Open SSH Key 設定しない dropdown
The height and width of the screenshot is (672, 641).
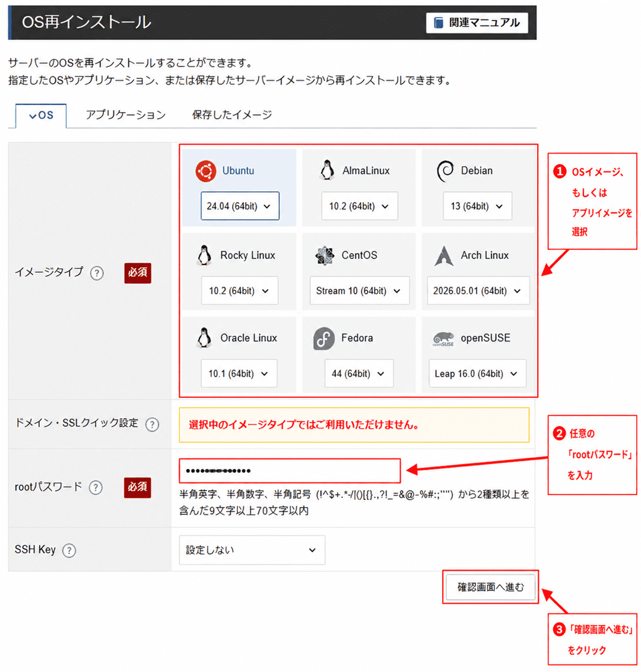[x=252, y=550]
